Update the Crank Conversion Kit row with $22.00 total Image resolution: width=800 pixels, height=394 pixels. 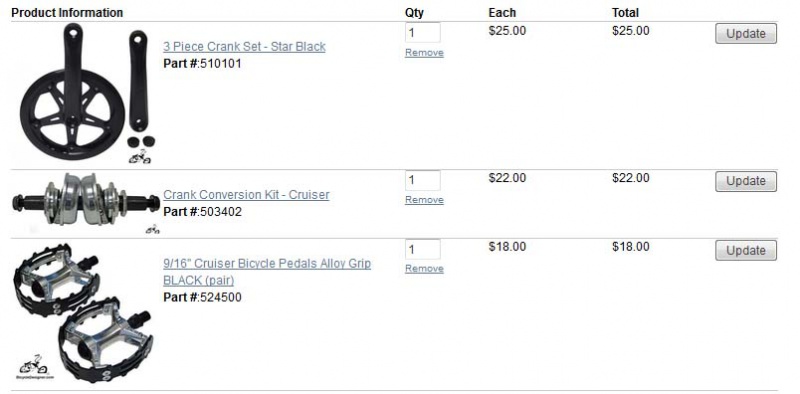(x=746, y=181)
